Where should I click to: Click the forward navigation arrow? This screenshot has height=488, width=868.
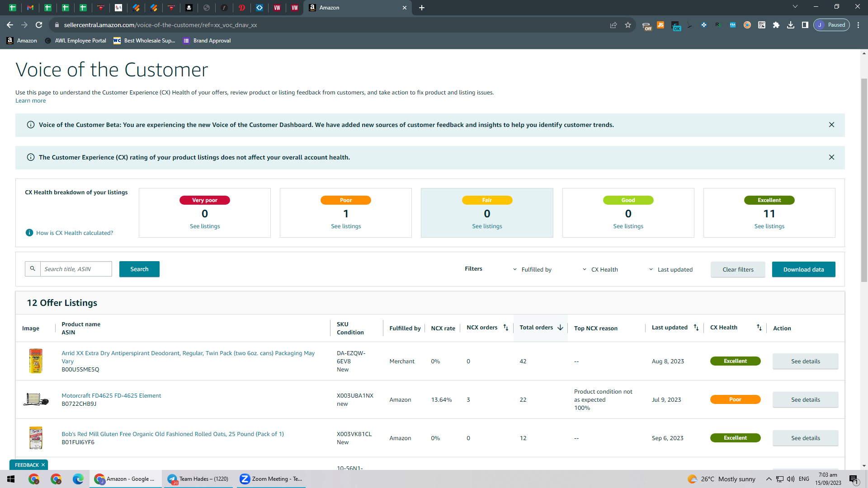tap(24, 25)
